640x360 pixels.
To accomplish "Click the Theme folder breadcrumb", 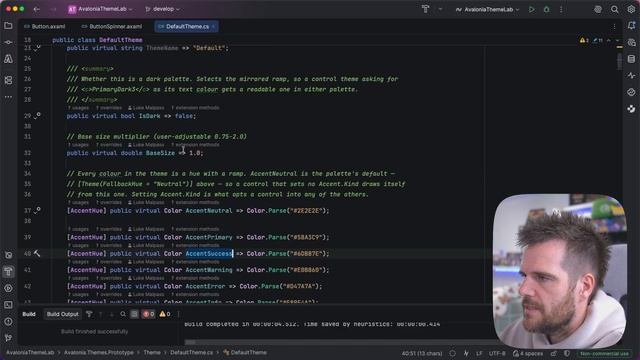I will pyautogui.click(x=152, y=353).
